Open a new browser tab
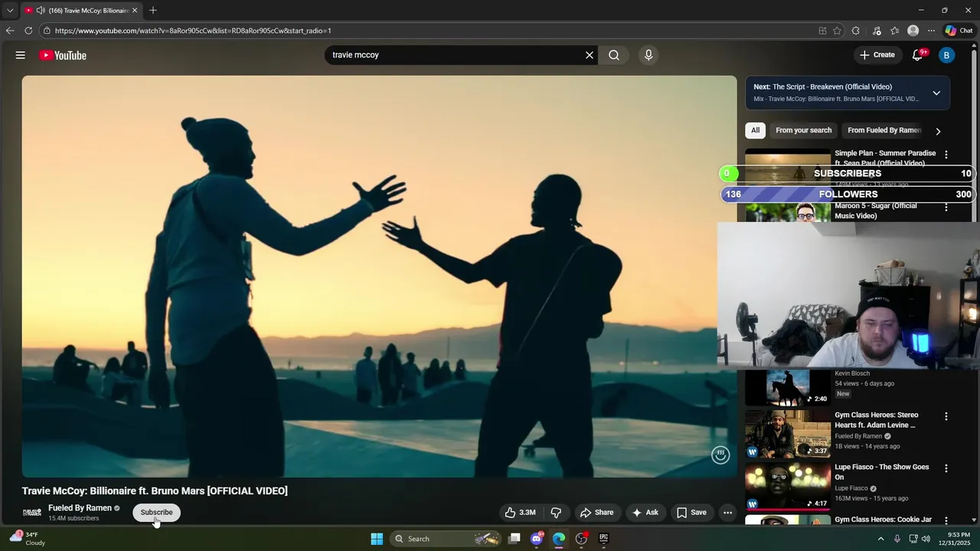The image size is (980, 551). pyautogui.click(x=153, y=11)
